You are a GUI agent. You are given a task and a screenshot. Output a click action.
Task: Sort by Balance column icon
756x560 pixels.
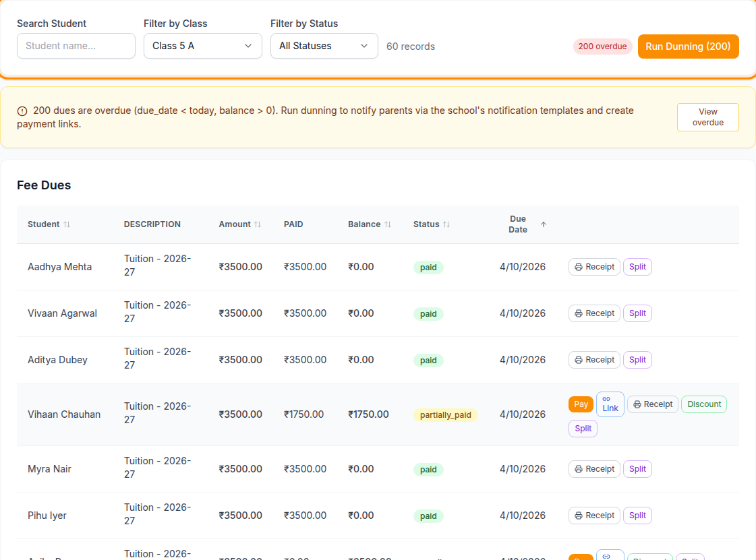point(388,224)
